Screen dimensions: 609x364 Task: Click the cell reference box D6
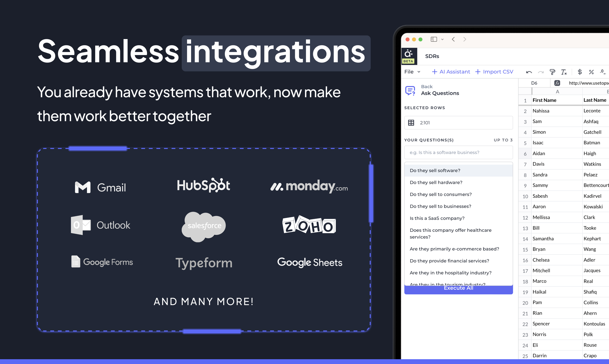(x=534, y=83)
